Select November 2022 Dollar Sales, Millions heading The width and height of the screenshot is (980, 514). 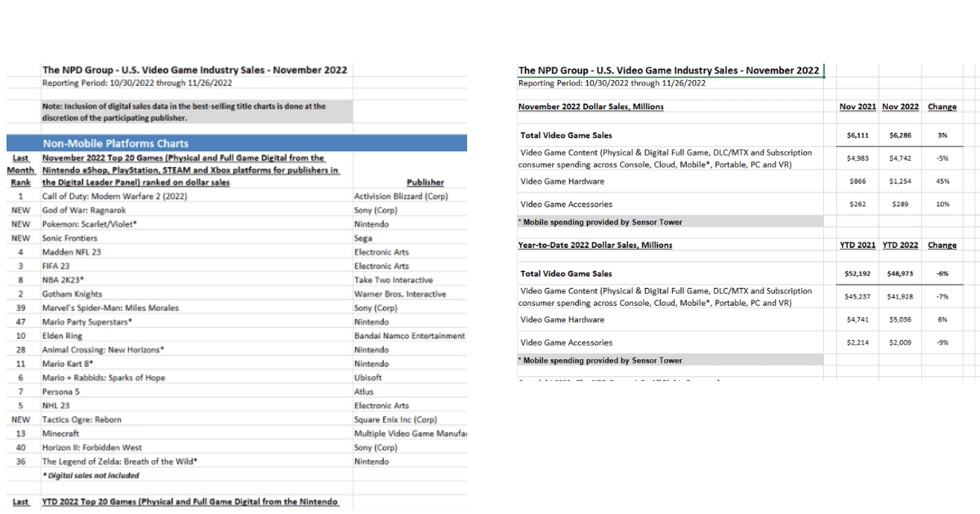591,107
